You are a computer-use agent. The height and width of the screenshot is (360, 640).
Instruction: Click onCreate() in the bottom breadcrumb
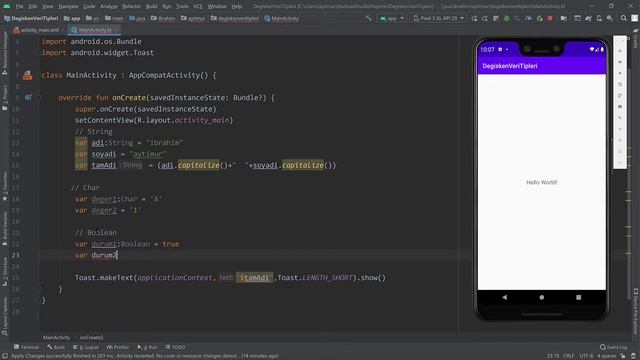click(x=91, y=338)
